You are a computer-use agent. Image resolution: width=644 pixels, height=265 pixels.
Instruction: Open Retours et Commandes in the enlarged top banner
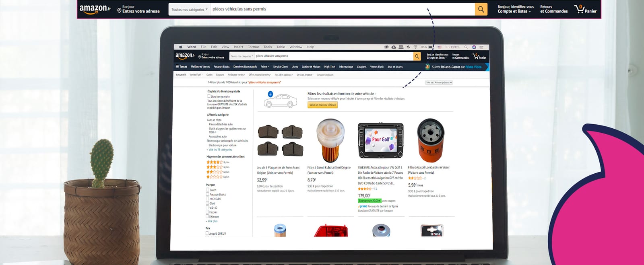[554, 9]
